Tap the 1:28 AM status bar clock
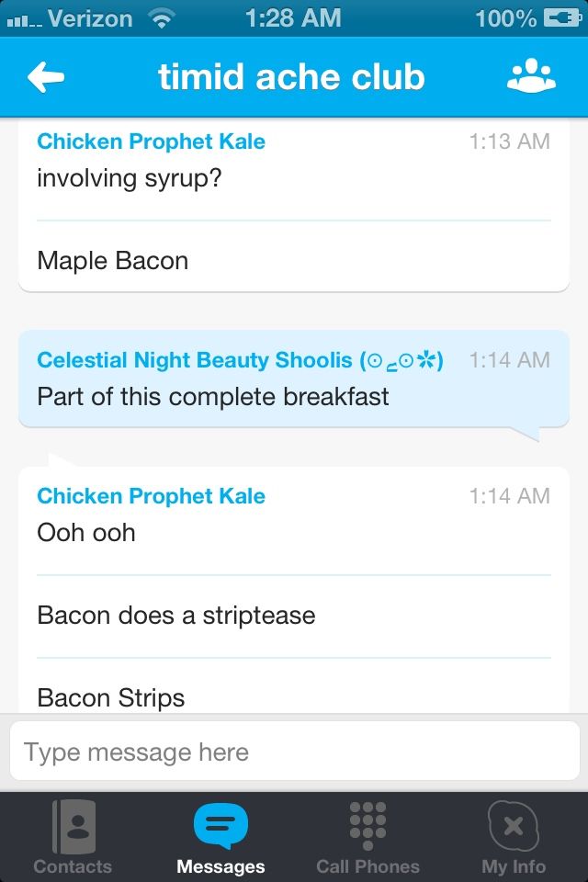 292,17
